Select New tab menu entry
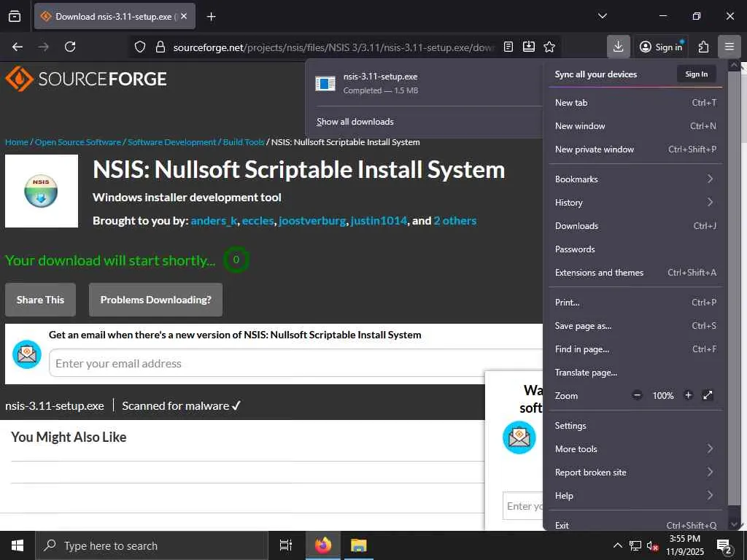Viewport: 747px width, 560px height. pyautogui.click(x=635, y=102)
